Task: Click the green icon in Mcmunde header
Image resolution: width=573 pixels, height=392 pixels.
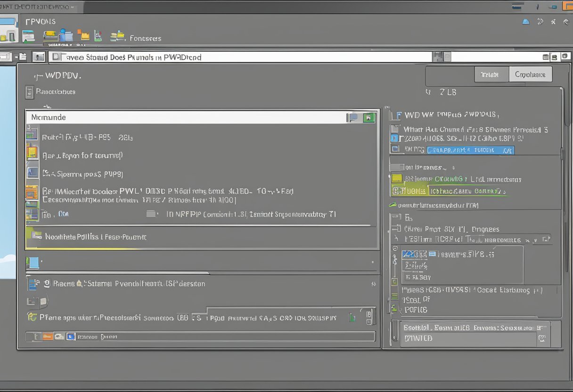Action: pyautogui.click(x=369, y=118)
